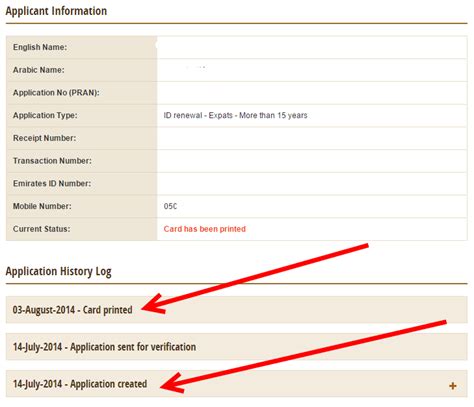Click the Receipt Number label
The image size is (474, 407).
[44, 138]
